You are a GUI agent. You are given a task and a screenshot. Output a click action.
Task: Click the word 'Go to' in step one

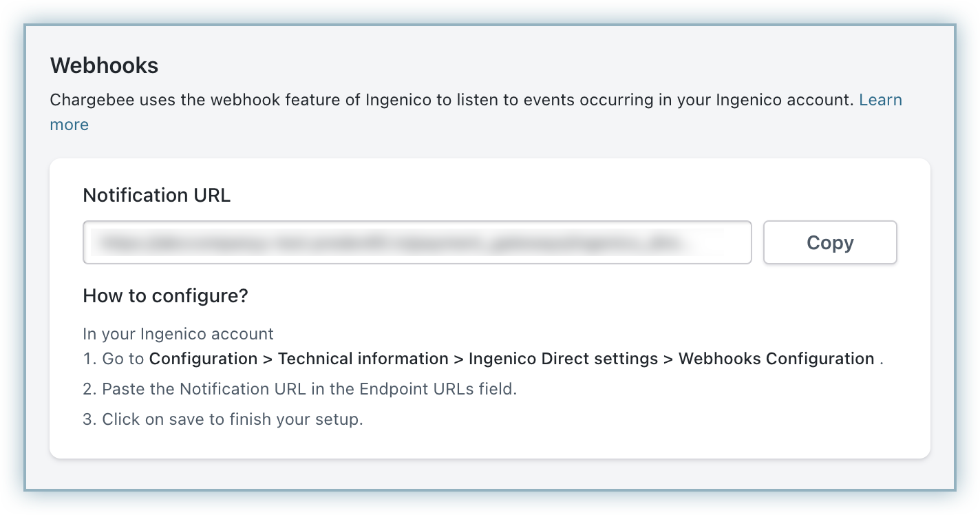click(123, 359)
